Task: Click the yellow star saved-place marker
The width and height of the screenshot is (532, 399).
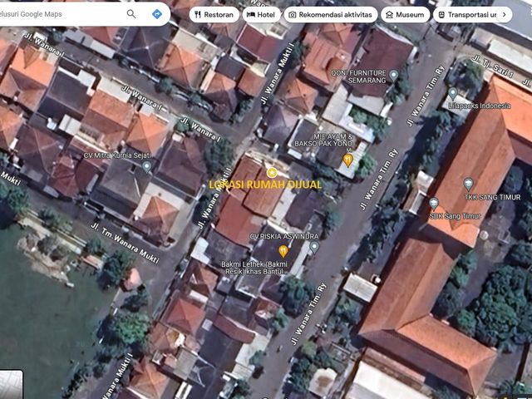Action: pos(272,172)
